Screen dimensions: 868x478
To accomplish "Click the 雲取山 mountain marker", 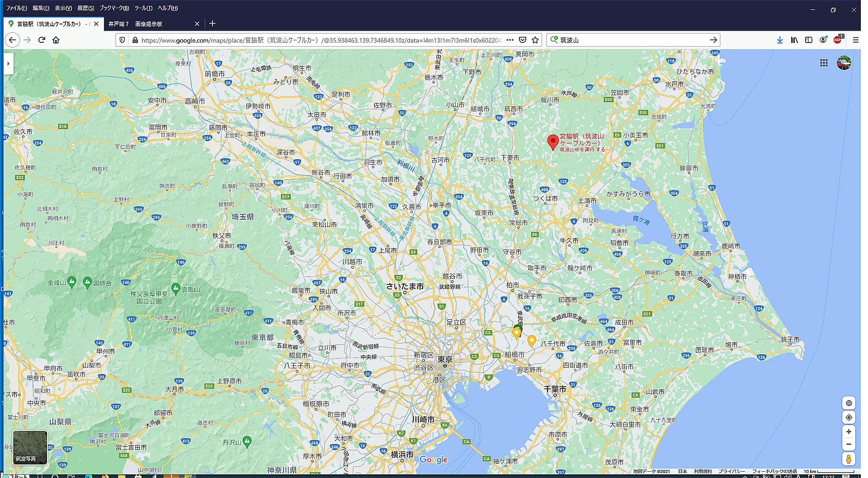I will tap(176, 288).
